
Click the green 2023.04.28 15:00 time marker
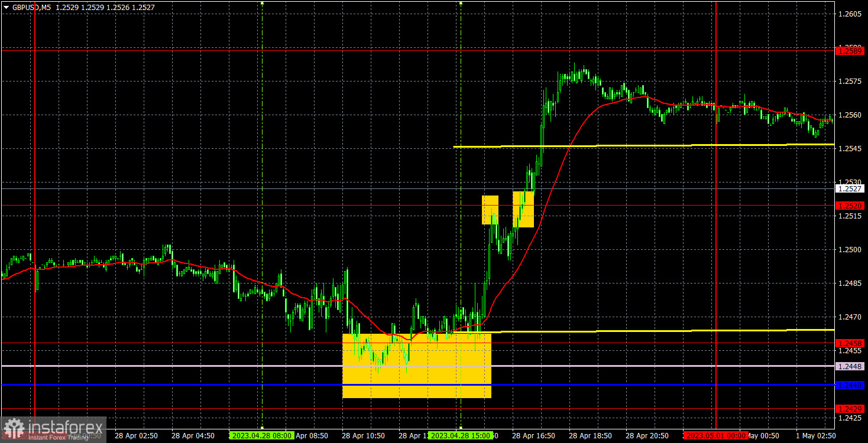point(460,435)
